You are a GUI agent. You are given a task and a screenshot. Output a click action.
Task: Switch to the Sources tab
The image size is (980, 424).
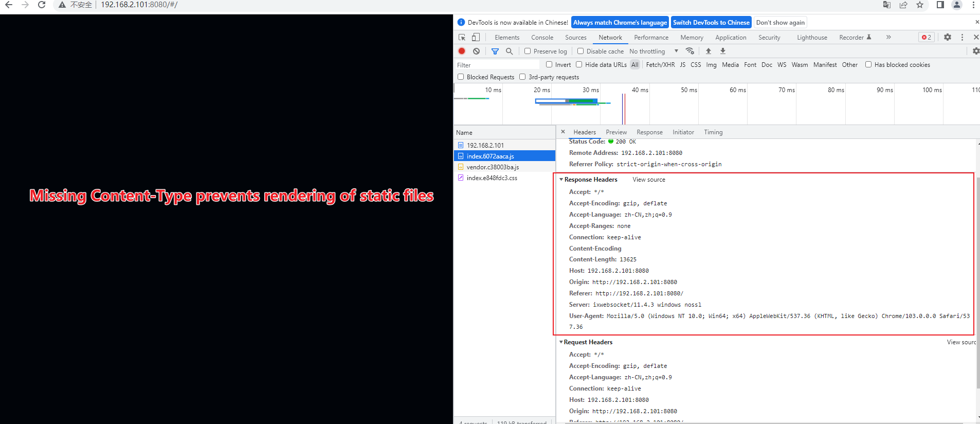coord(576,38)
